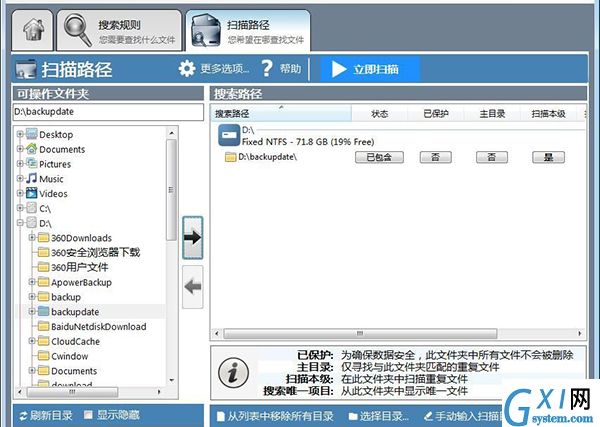This screenshot has width=600, height=427.
Task: Click the 状态 column header
Action: (379, 114)
